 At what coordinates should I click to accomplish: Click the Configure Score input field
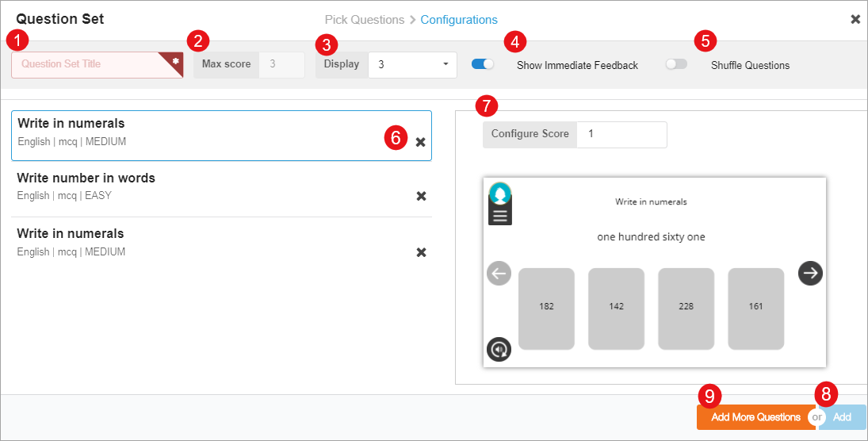click(x=621, y=134)
